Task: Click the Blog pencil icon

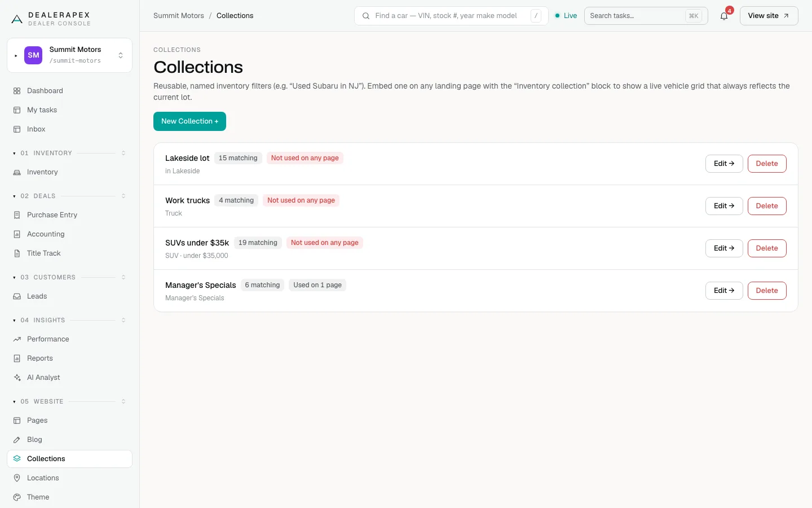Action: pyautogui.click(x=17, y=440)
